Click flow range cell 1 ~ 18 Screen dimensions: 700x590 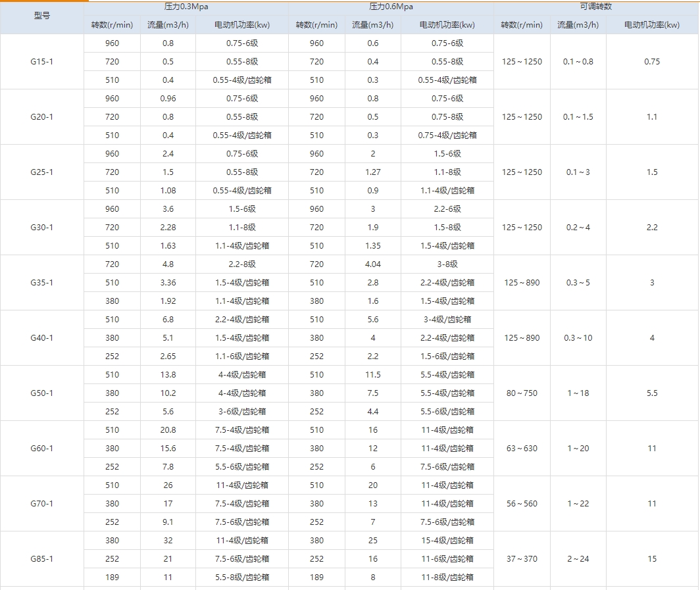[x=578, y=393]
